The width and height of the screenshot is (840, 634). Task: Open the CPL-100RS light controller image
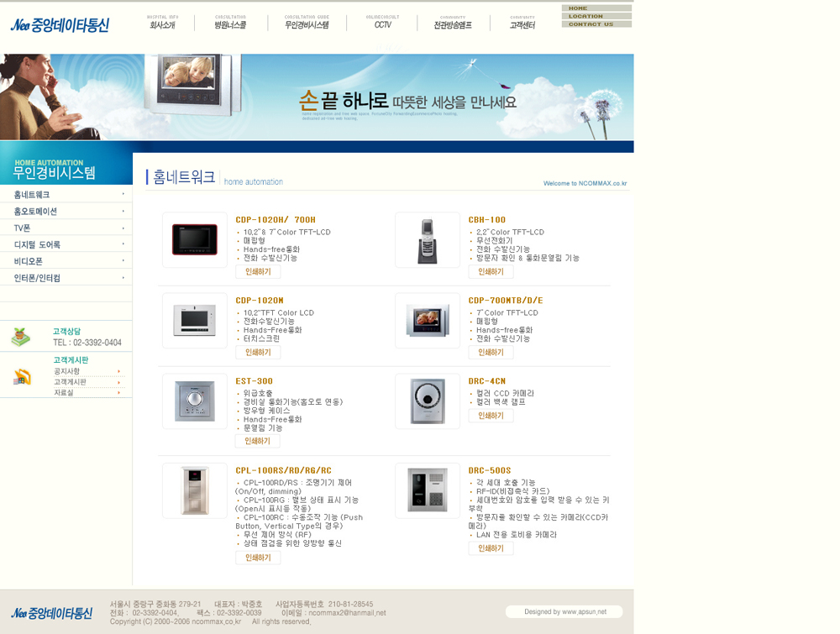195,490
